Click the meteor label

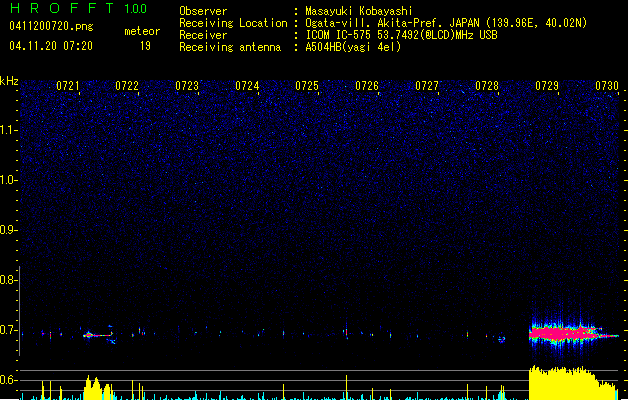142,31
